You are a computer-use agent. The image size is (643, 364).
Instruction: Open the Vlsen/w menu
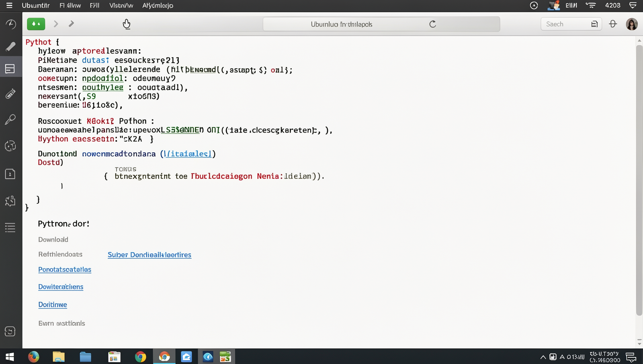[121, 5]
